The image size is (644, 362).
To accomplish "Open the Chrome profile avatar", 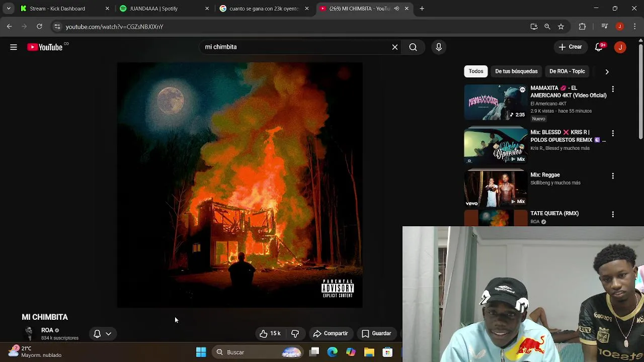I will 620,27.
